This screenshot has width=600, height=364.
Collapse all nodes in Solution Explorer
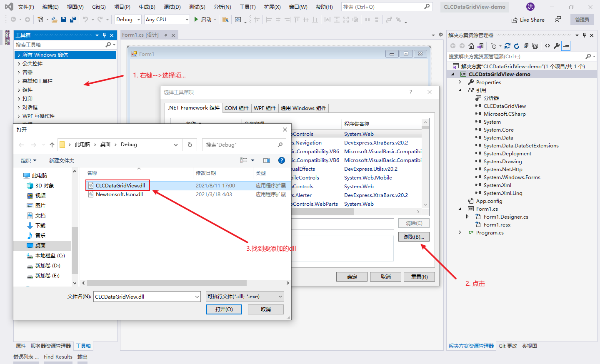click(x=526, y=46)
